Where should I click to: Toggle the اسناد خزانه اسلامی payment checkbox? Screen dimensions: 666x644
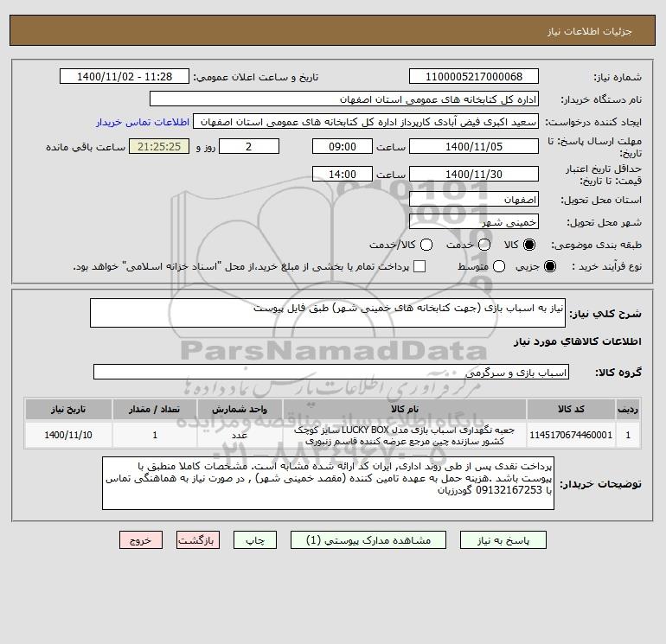[x=419, y=266]
